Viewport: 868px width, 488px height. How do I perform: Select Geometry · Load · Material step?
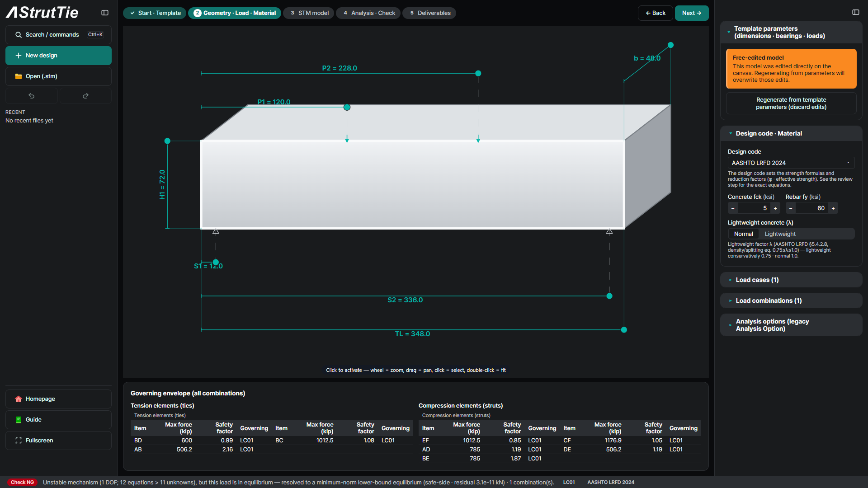pyautogui.click(x=235, y=13)
